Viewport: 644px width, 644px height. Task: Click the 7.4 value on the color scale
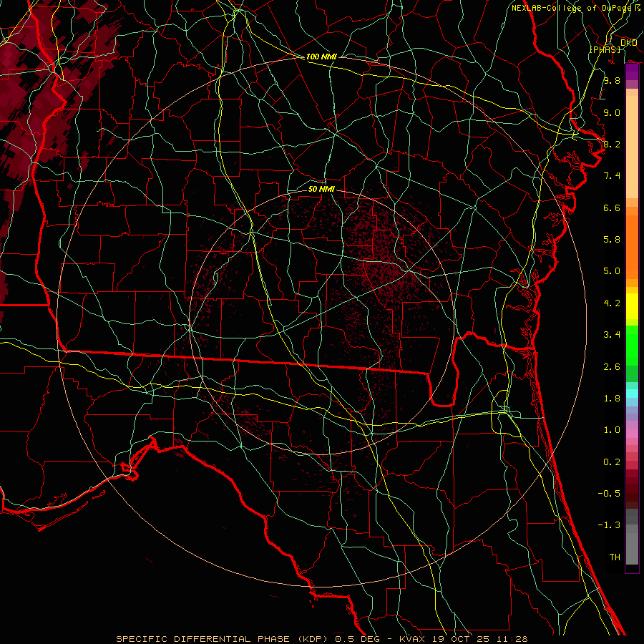[612, 176]
